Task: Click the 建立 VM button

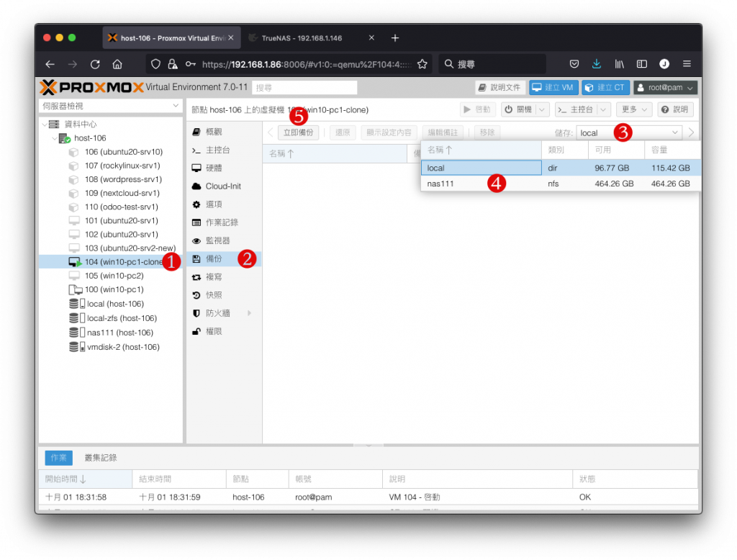Action: [x=553, y=88]
